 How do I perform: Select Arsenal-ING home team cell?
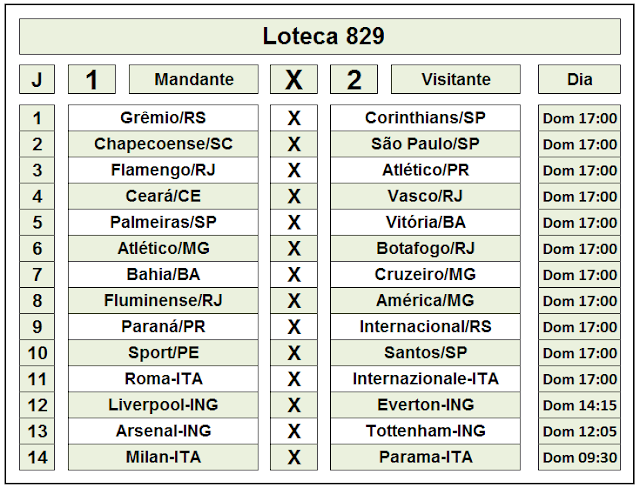click(163, 431)
